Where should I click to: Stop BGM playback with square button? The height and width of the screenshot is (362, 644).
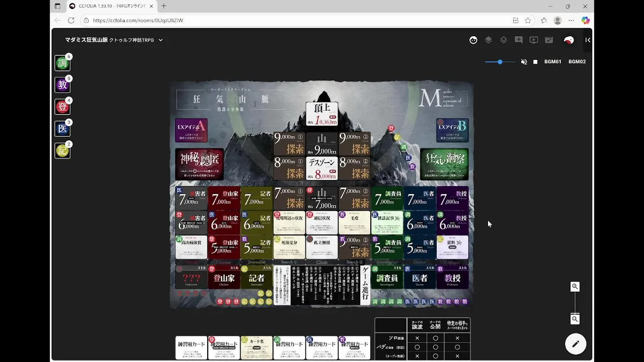point(535,62)
